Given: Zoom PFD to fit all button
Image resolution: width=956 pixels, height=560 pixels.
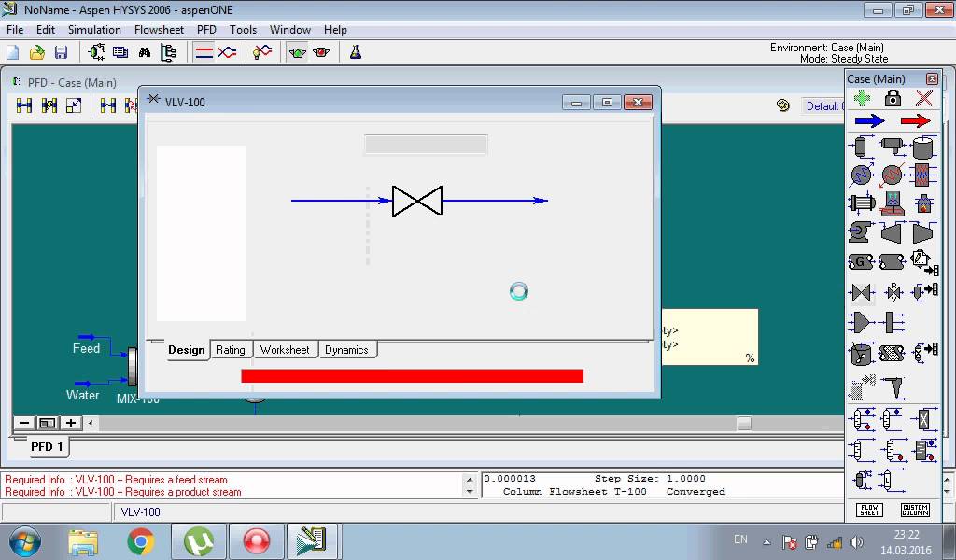Looking at the screenshot, I should click(47, 423).
